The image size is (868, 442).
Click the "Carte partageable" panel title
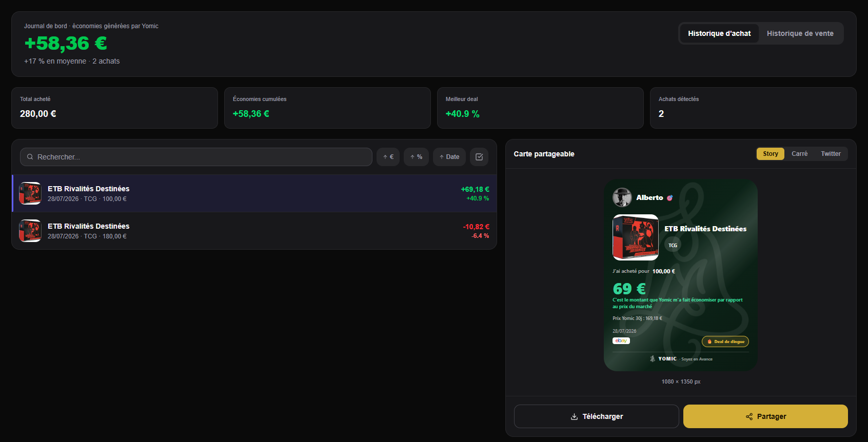[544, 154]
